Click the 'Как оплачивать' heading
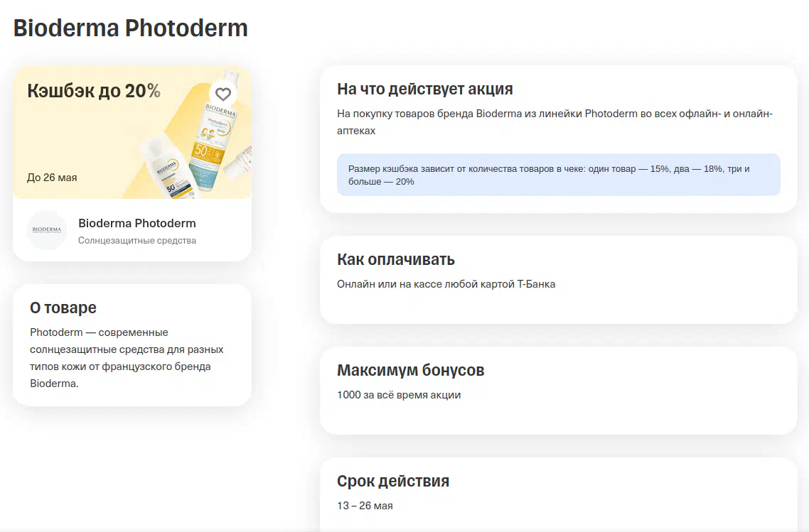Image resolution: width=809 pixels, height=532 pixels. [396, 259]
